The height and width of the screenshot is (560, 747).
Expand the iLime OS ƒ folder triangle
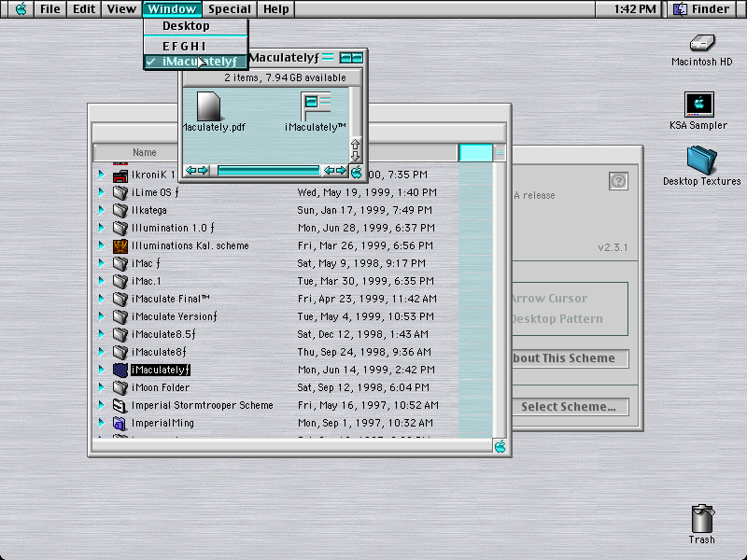click(x=101, y=192)
